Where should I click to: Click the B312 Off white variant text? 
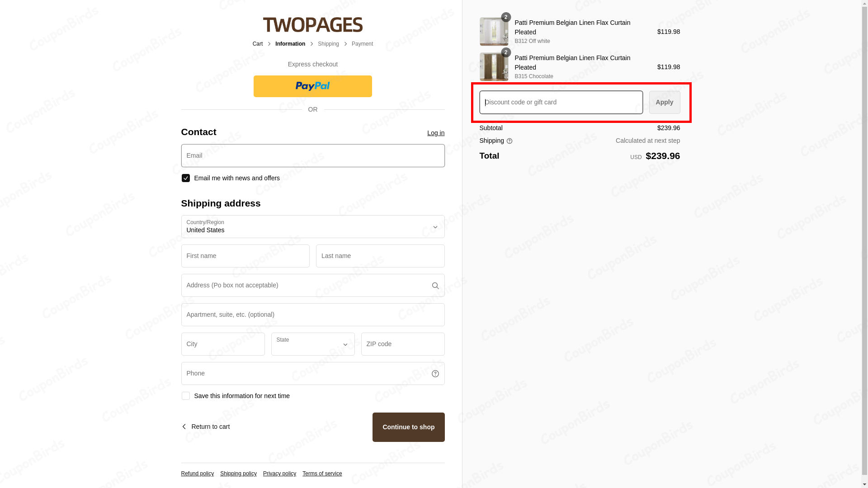[532, 41]
